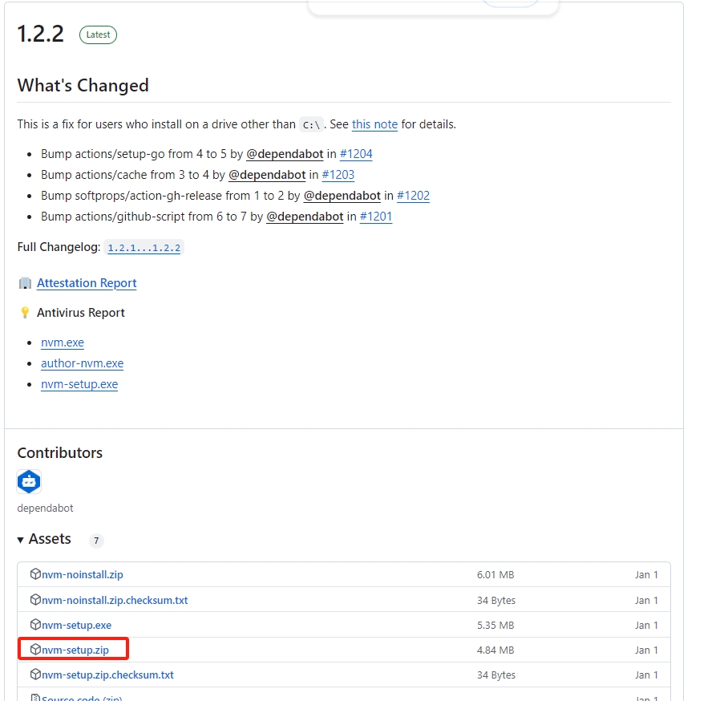The width and height of the screenshot is (728, 701).
Task: Open pull request #1203
Action: point(338,175)
